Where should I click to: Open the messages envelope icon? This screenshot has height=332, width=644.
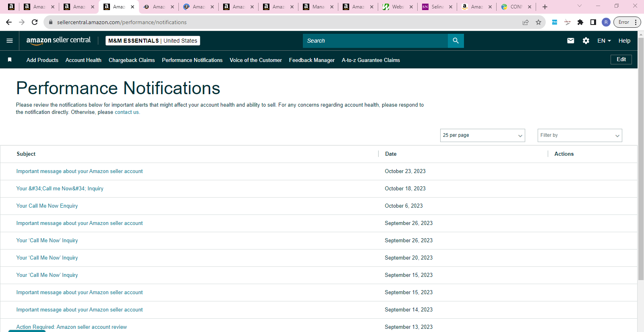coord(571,41)
